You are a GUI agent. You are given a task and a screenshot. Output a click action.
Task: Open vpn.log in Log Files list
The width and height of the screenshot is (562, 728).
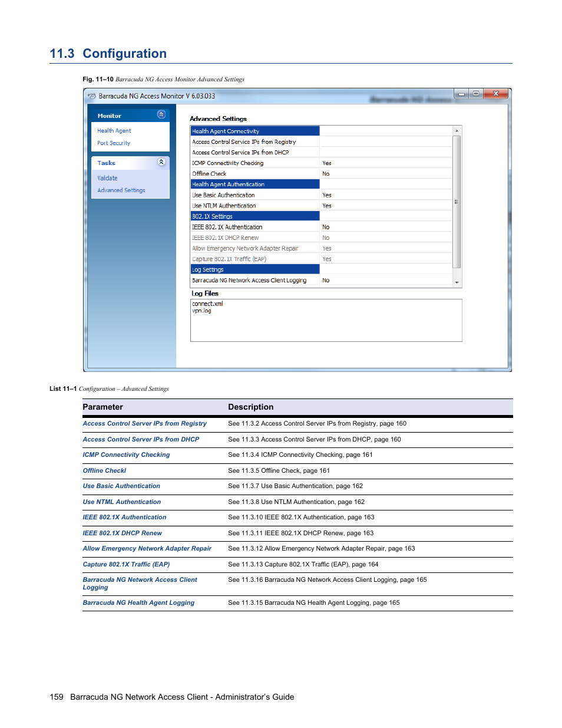[201, 311]
